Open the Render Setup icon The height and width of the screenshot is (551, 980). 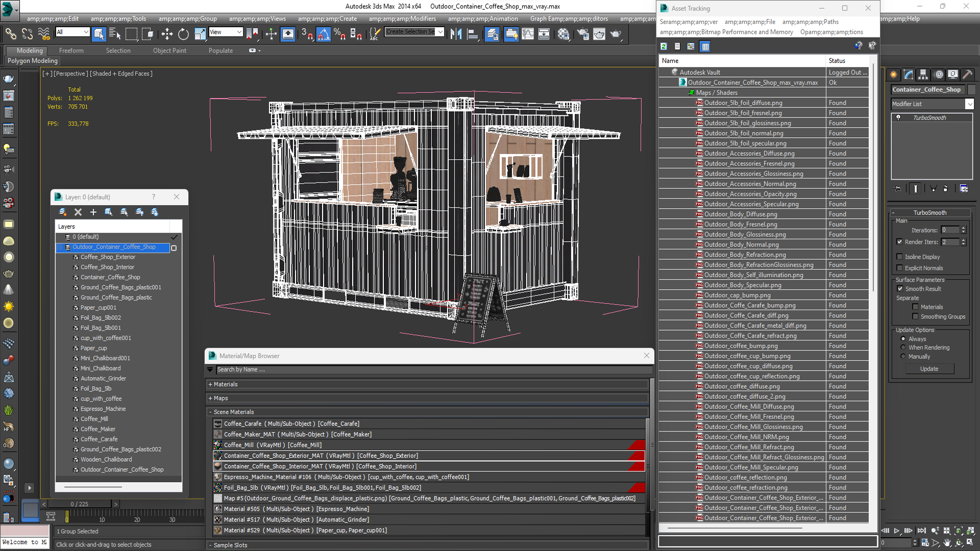(583, 34)
